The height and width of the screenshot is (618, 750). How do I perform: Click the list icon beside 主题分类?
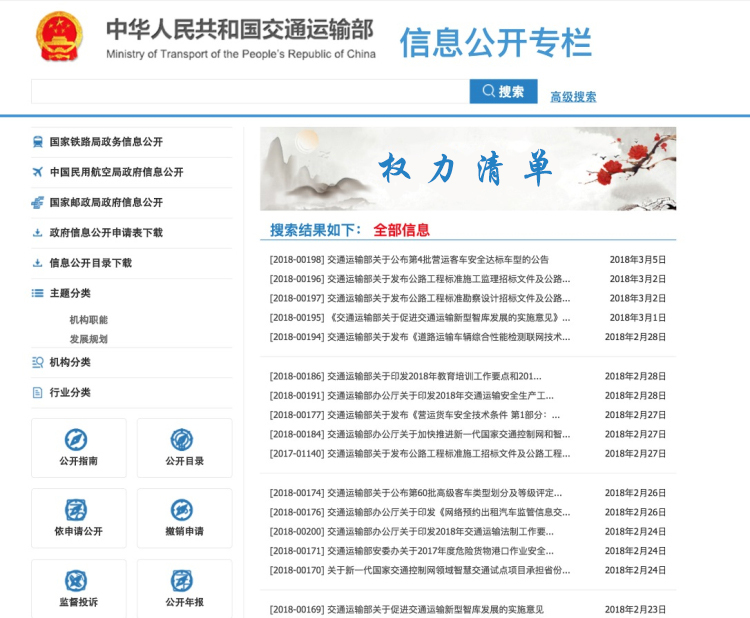coord(37,293)
